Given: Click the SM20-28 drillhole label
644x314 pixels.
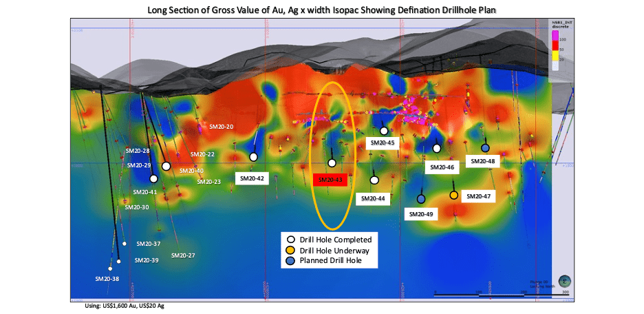Looking at the screenshot, I should coord(138,150).
